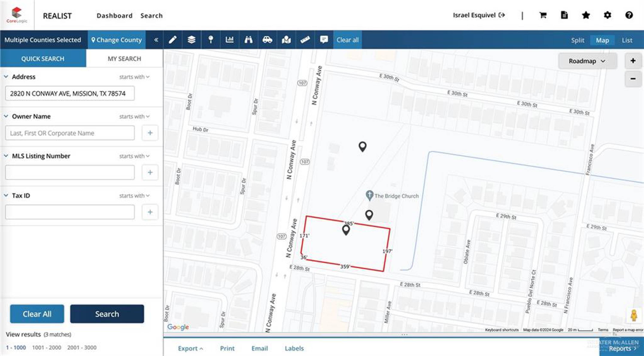Open the map layers tool
Image resolution: width=644 pixels, height=356 pixels.
[191, 40]
